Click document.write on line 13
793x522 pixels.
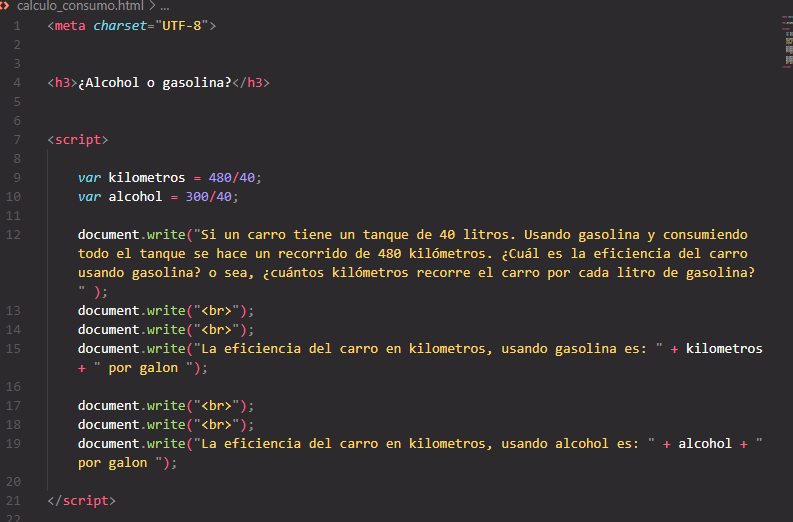coord(131,311)
